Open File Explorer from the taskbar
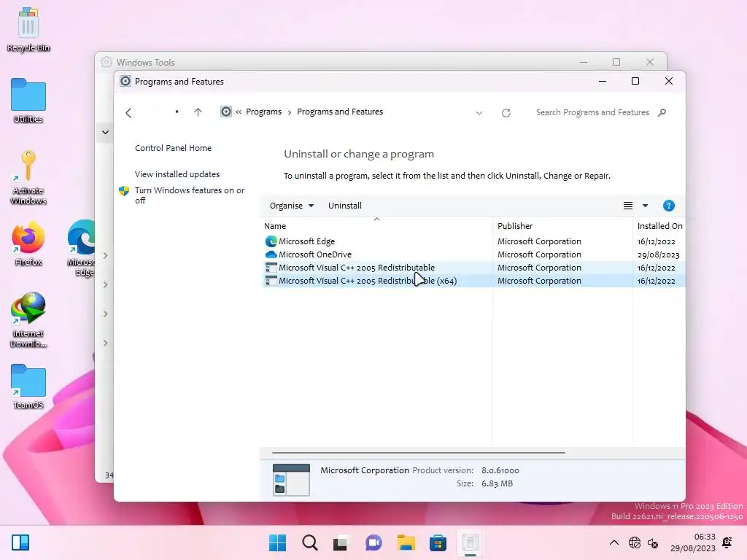Image resolution: width=747 pixels, height=560 pixels. (406, 542)
